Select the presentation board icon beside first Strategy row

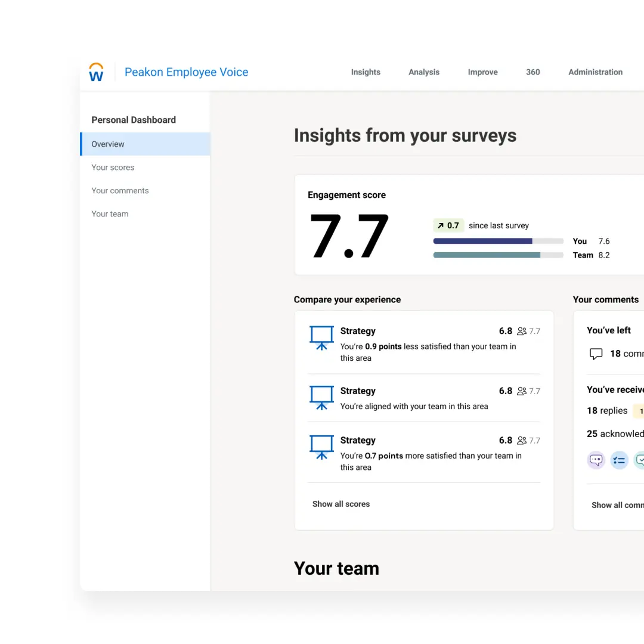click(x=321, y=338)
